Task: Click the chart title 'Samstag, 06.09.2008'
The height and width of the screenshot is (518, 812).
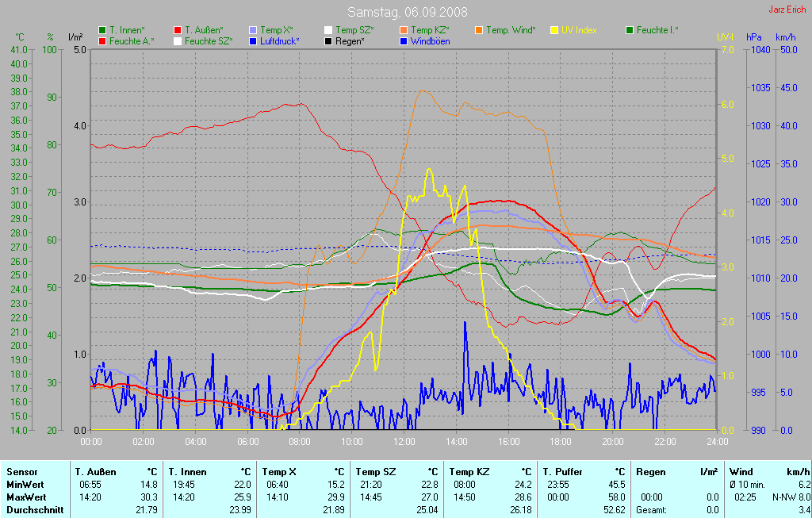Action: (407, 12)
